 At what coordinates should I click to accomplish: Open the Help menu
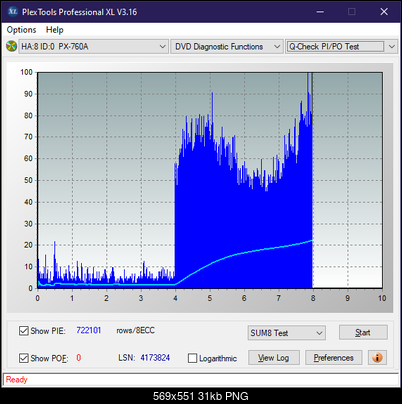coord(55,30)
